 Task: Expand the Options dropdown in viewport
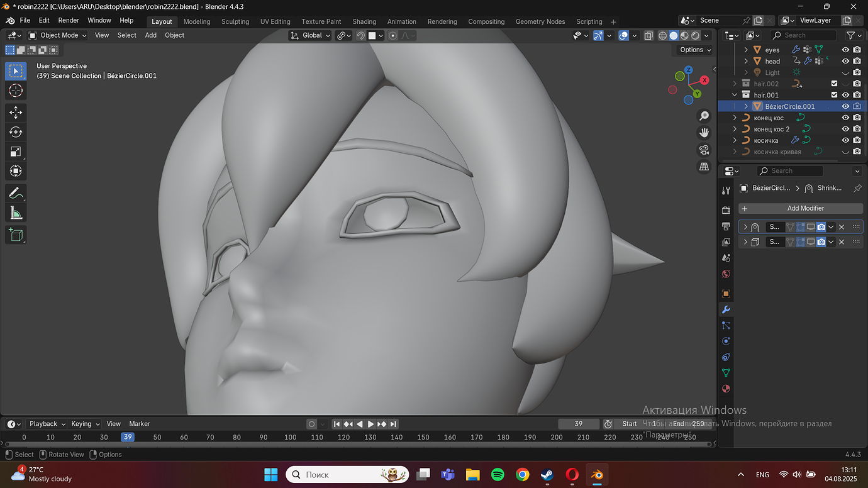point(696,50)
